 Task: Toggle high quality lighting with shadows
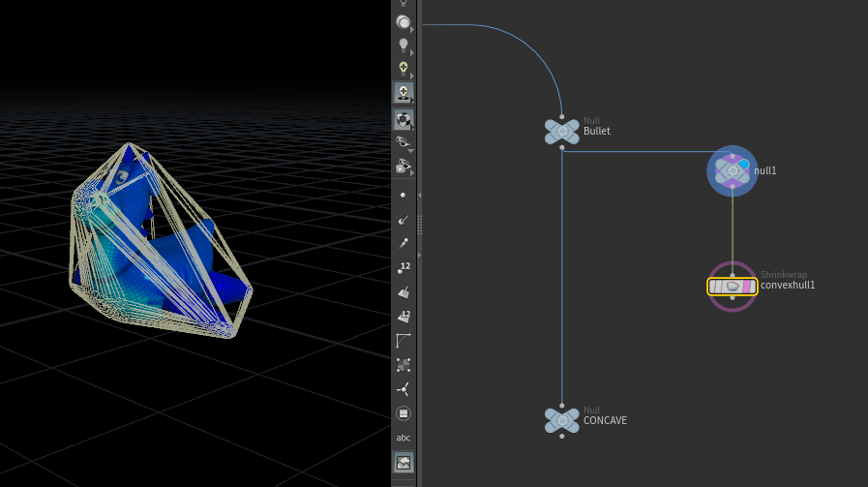(x=403, y=93)
